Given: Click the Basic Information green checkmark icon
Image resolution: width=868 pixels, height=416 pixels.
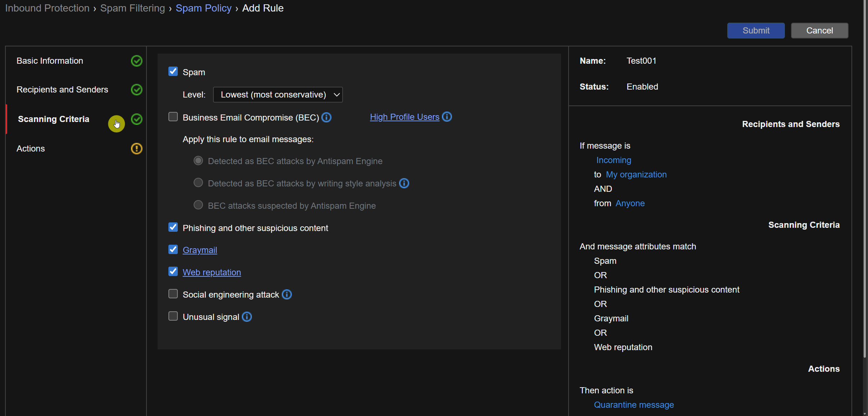Looking at the screenshot, I should pyautogui.click(x=137, y=61).
